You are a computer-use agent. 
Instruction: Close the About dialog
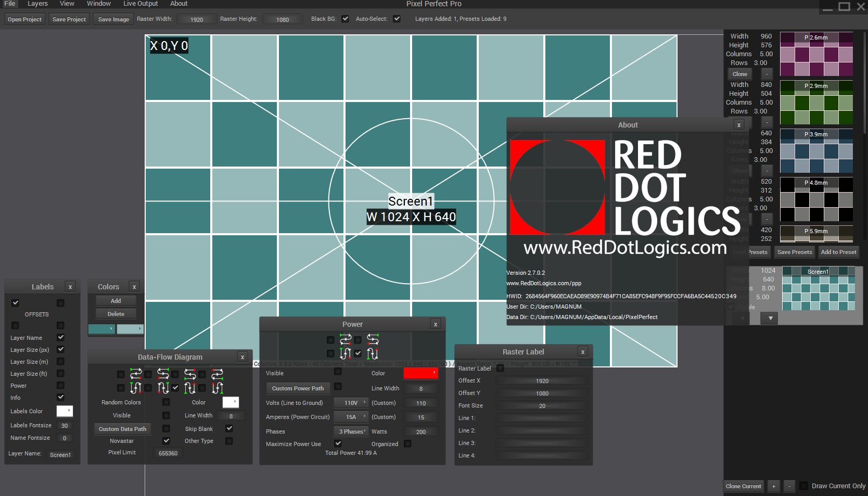click(739, 125)
